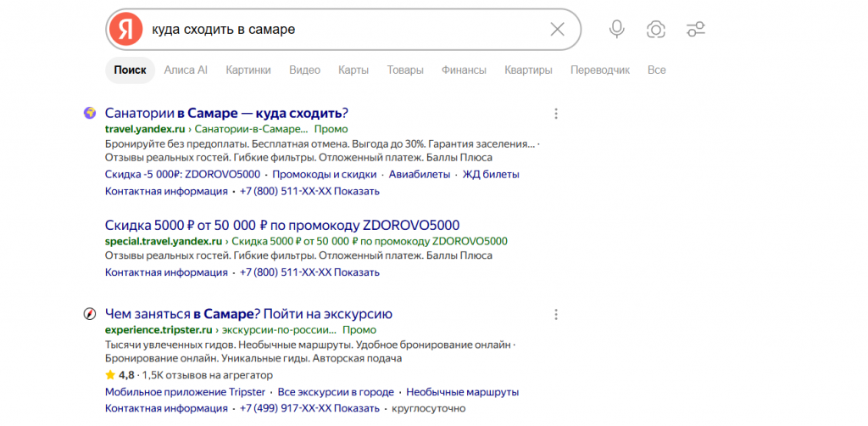Viewport: 868px width, 426px height.
Task: Click the star rating 4,8 icon
Action: [x=110, y=375]
